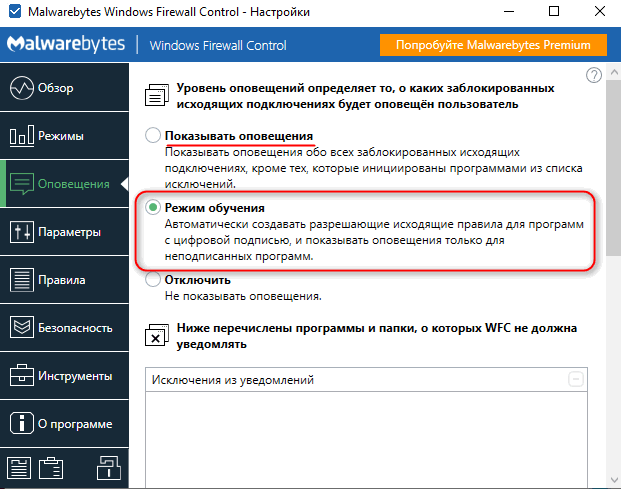
Task: Click the scrollbar down arrow
Action: 614,480
